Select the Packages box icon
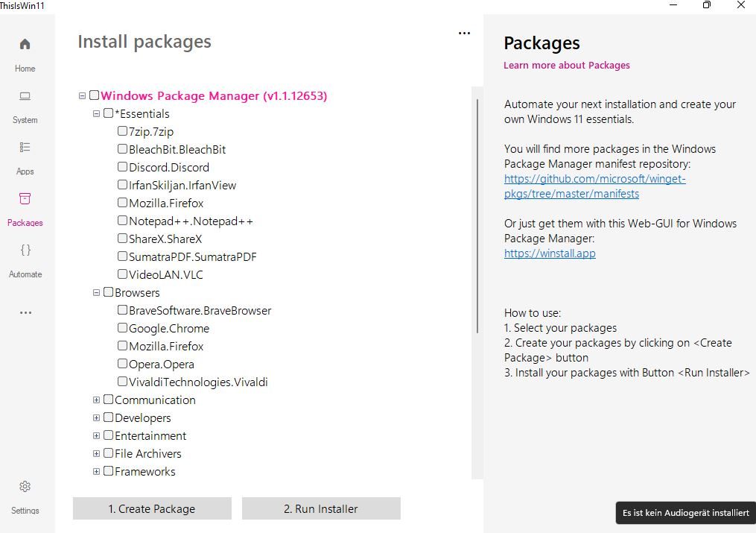 (x=25, y=199)
